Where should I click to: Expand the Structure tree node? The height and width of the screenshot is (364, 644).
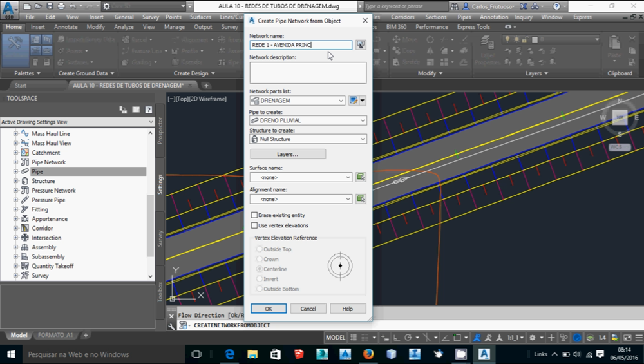pyautogui.click(x=15, y=181)
